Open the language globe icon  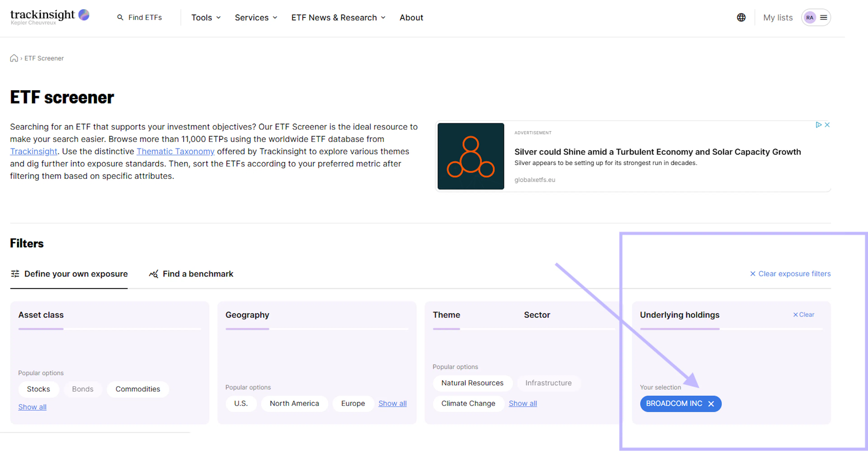pos(741,17)
